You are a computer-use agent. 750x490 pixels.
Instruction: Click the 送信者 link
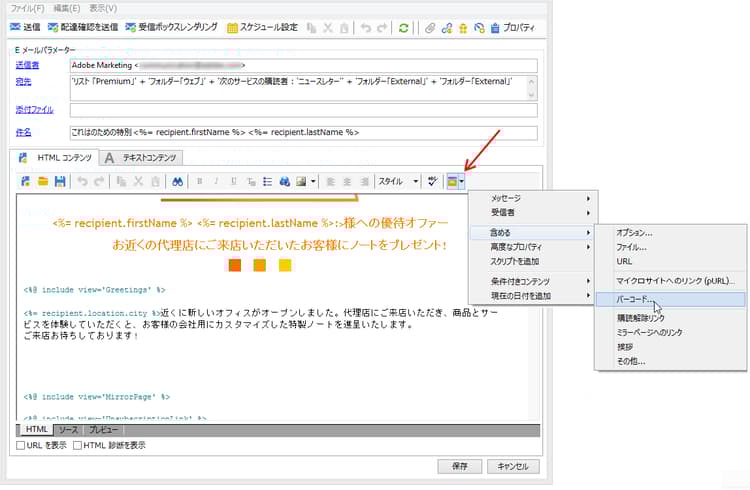tap(27, 65)
